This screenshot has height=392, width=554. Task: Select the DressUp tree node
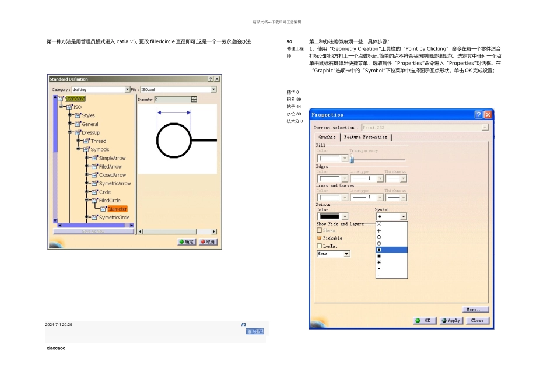(91, 132)
